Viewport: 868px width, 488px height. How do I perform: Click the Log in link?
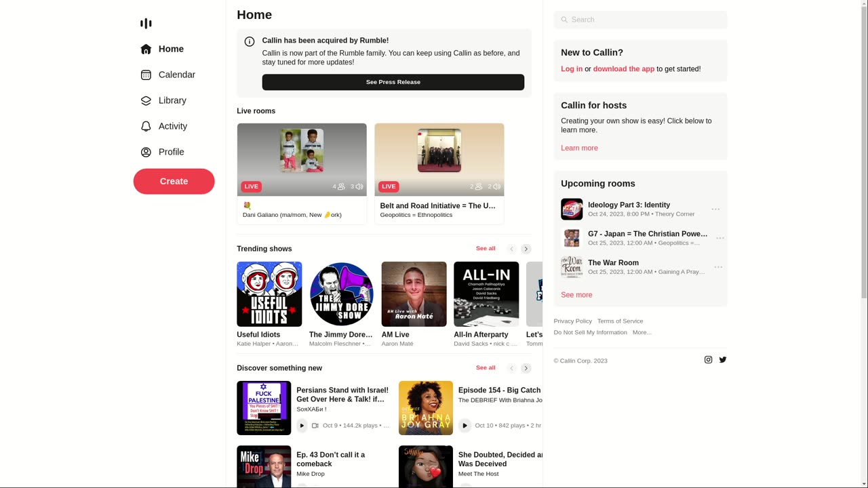click(x=572, y=69)
